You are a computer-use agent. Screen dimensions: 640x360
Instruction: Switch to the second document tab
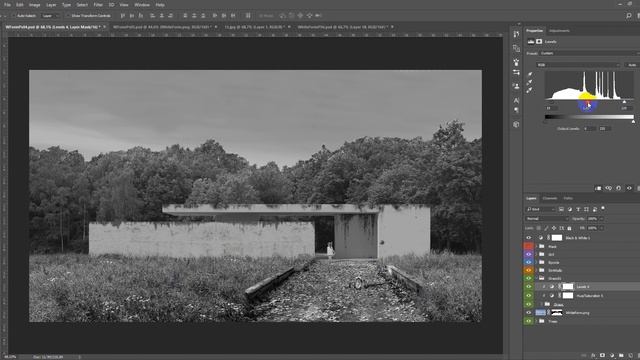click(162, 27)
